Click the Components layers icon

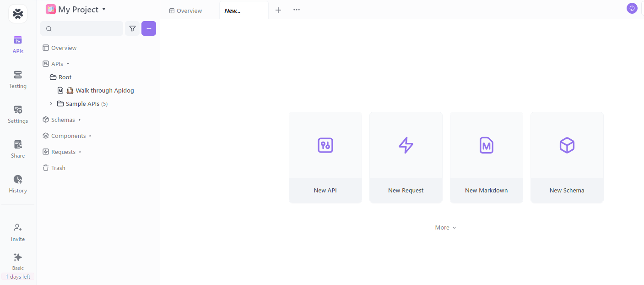click(46, 136)
